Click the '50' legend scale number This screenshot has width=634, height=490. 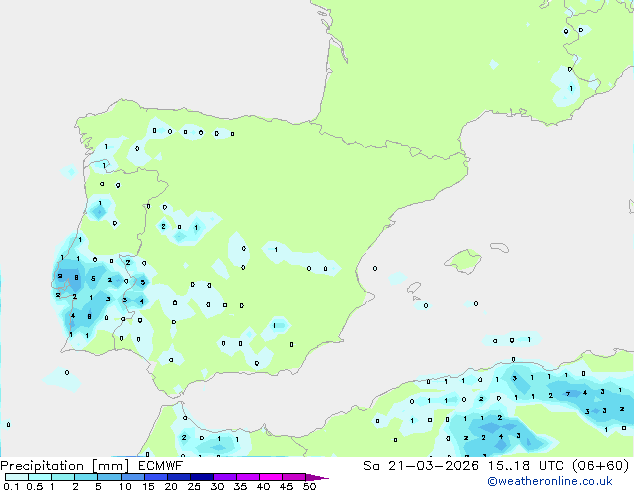(310, 486)
